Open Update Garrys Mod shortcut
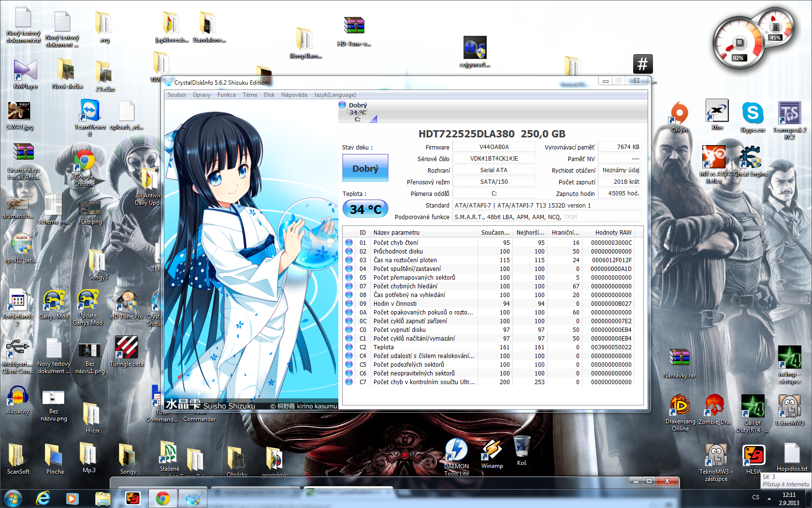This screenshot has width=812, height=508. 87,308
